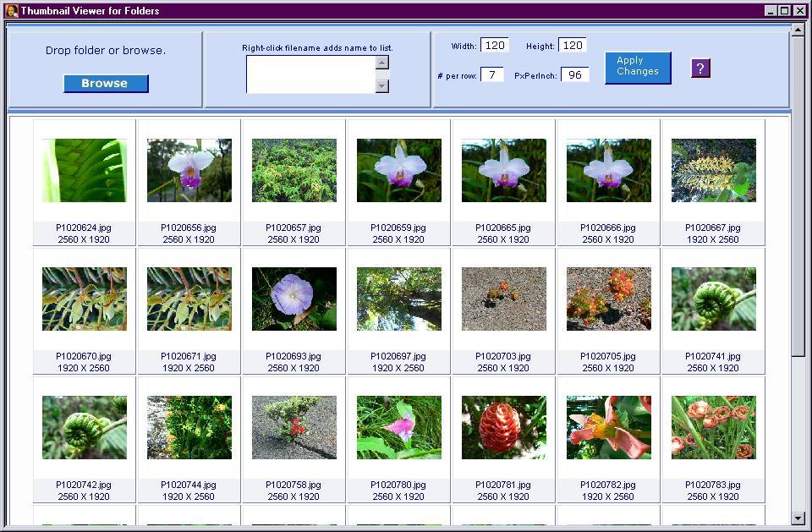This screenshot has width=812, height=532.
Task: Select the blue flower thumbnail P1020693.jpg
Action: (294, 299)
